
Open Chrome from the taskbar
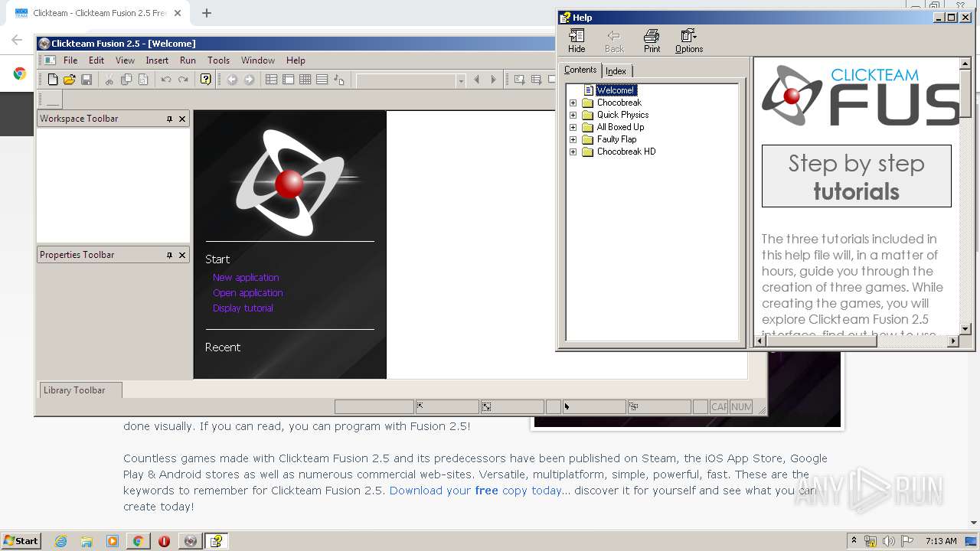(x=138, y=541)
